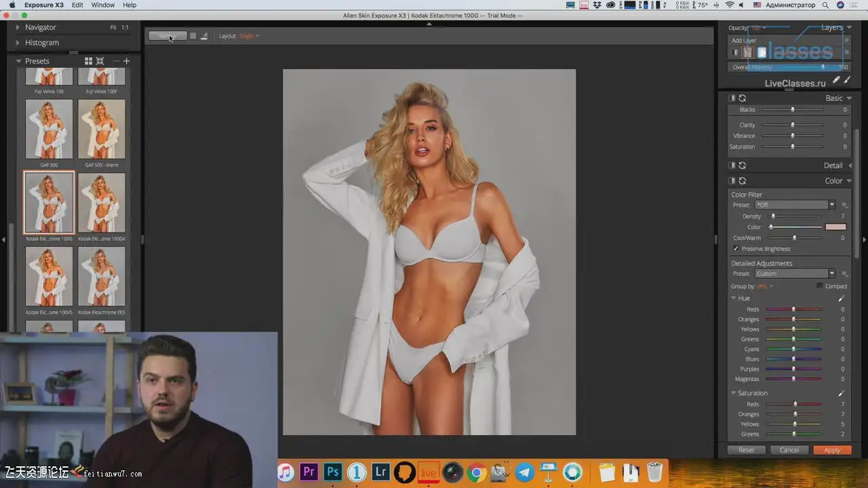Open iTunes music app in the Dock
The height and width of the screenshot is (488, 868).
[x=285, y=472]
